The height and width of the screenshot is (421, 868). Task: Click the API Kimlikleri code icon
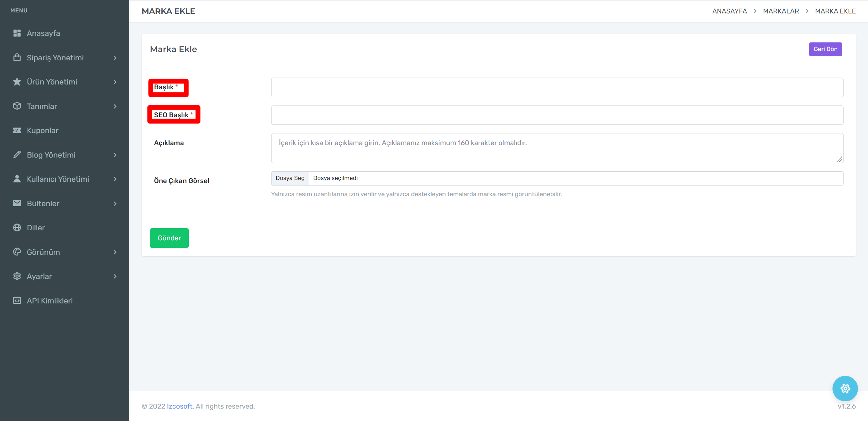(17, 301)
